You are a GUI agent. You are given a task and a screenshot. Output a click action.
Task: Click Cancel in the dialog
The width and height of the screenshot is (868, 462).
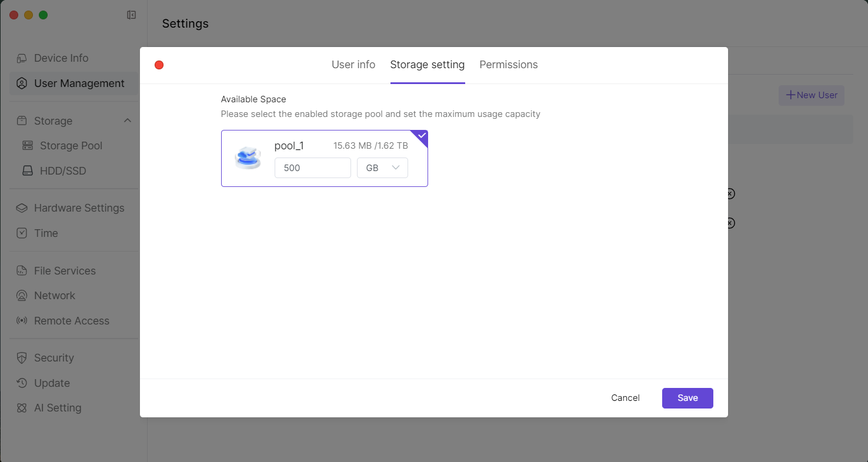[x=625, y=398]
